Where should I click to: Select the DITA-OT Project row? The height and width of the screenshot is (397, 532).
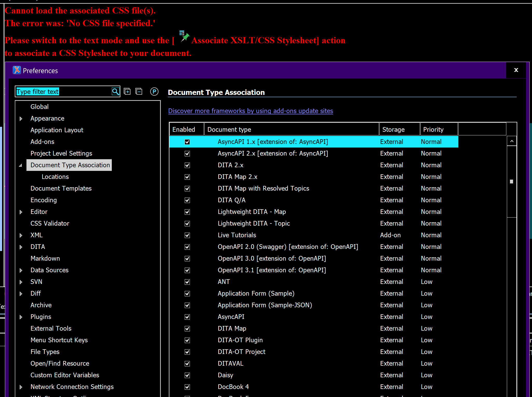[x=314, y=352]
